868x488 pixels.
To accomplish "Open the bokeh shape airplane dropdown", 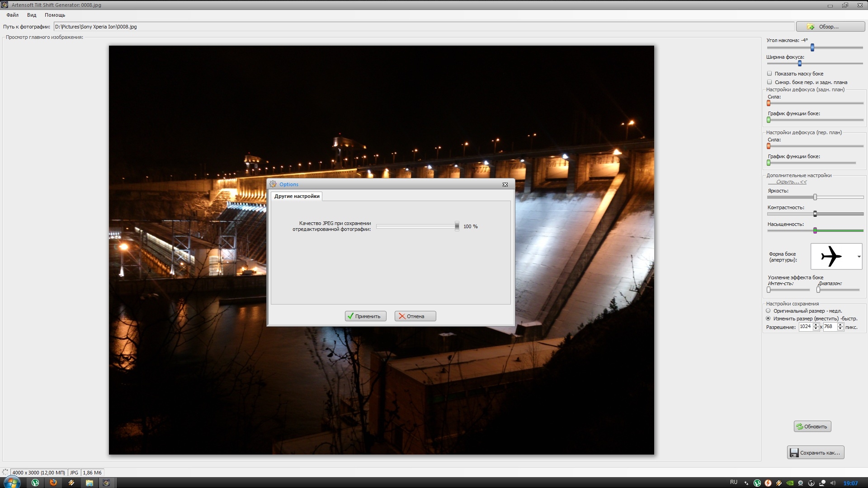I will coord(859,257).
